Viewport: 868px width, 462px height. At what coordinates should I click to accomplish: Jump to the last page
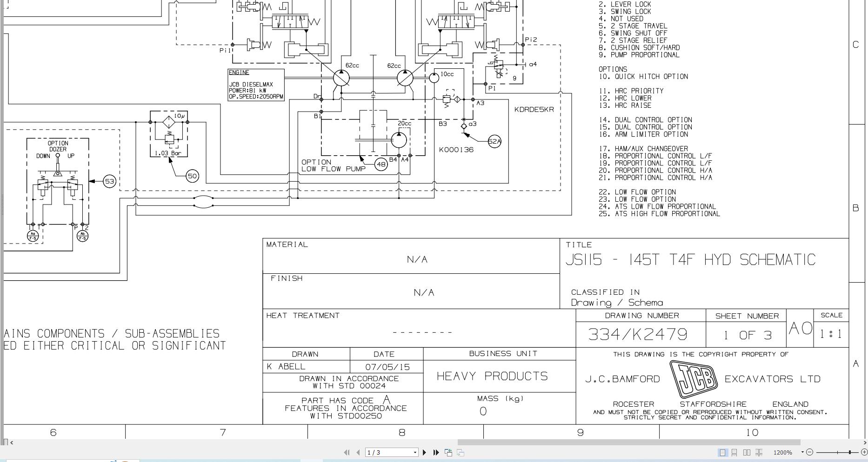coord(436,452)
